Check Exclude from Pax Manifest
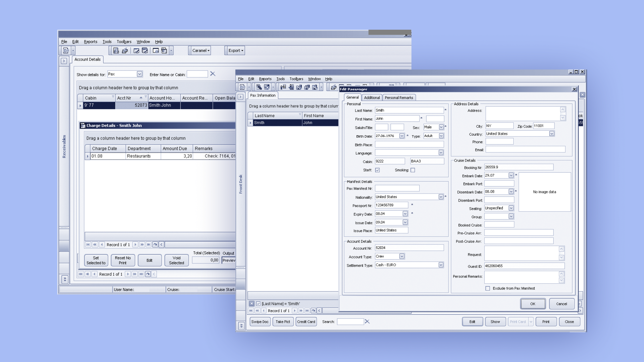Viewport: 644px width, 362px height. point(488,288)
